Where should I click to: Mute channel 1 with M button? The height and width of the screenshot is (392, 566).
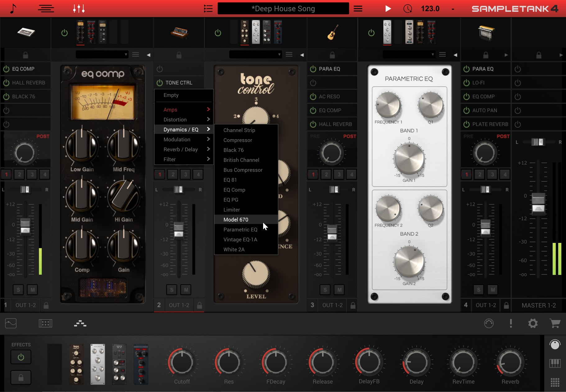point(33,290)
